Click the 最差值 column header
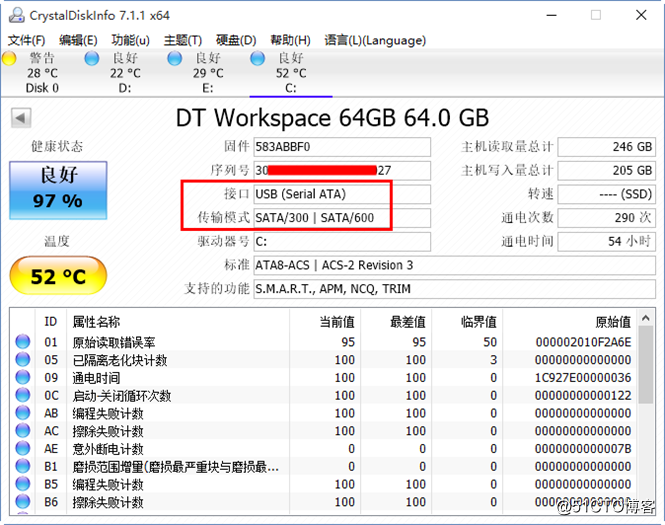 tap(396, 322)
